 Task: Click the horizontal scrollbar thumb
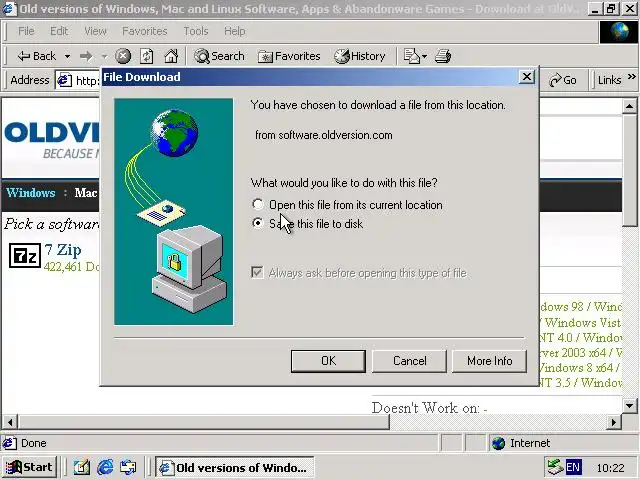[x=204, y=422]
